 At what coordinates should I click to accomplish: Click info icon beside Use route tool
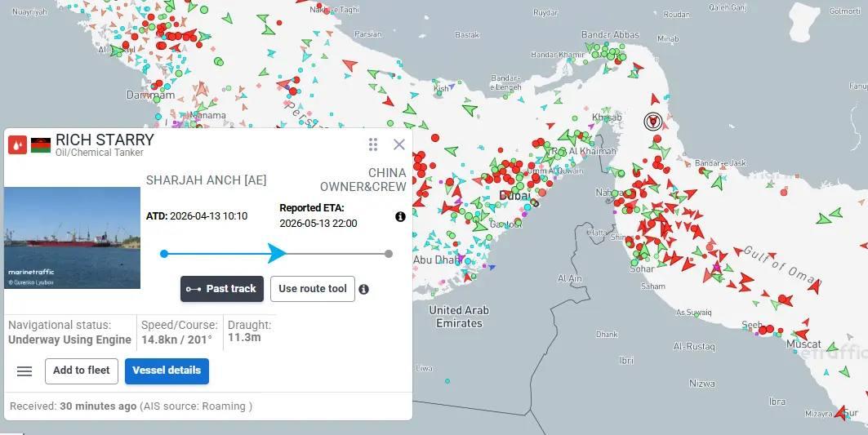tap(364, 289)
